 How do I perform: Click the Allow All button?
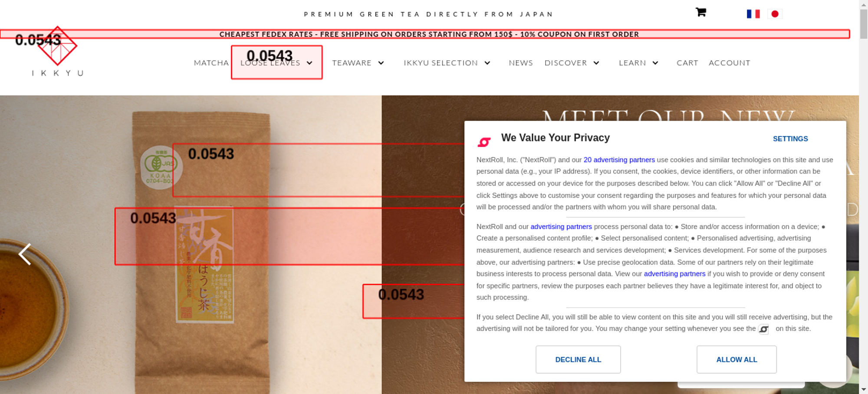tap(736, 359)
